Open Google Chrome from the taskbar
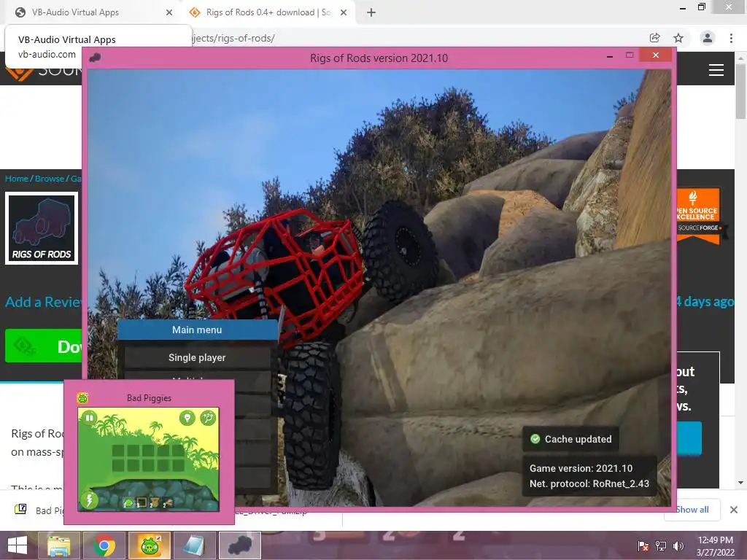The image size is (747, 560). [104, 545]
